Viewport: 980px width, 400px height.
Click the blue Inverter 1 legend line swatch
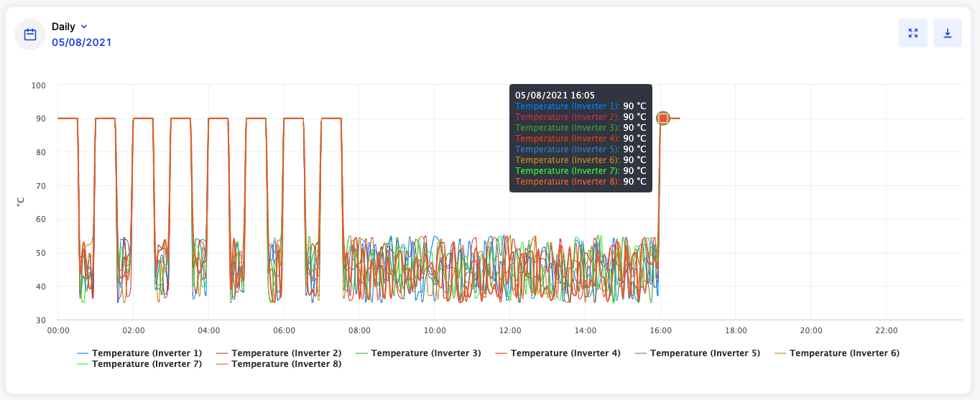pyautogui.click(x=83, y=353)
